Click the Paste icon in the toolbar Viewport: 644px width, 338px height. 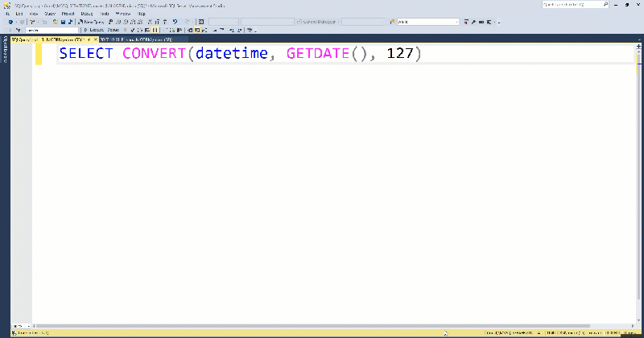tap(165, 22)
